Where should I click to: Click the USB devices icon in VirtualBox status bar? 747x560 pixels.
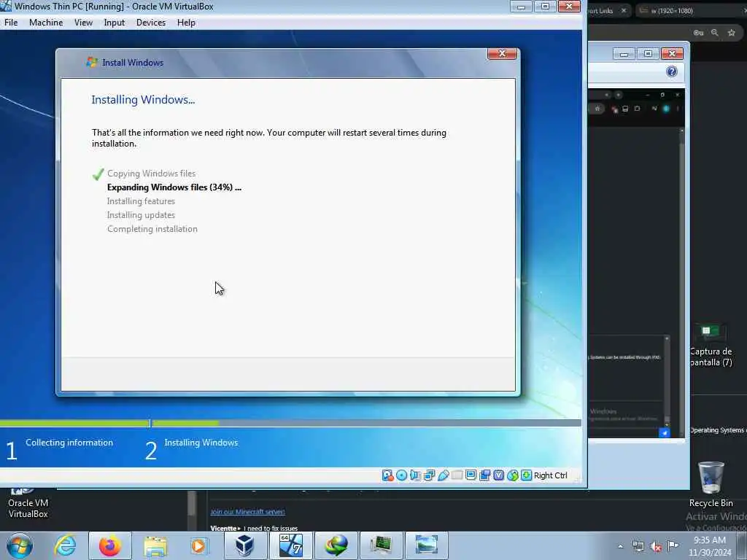point(443,475)
